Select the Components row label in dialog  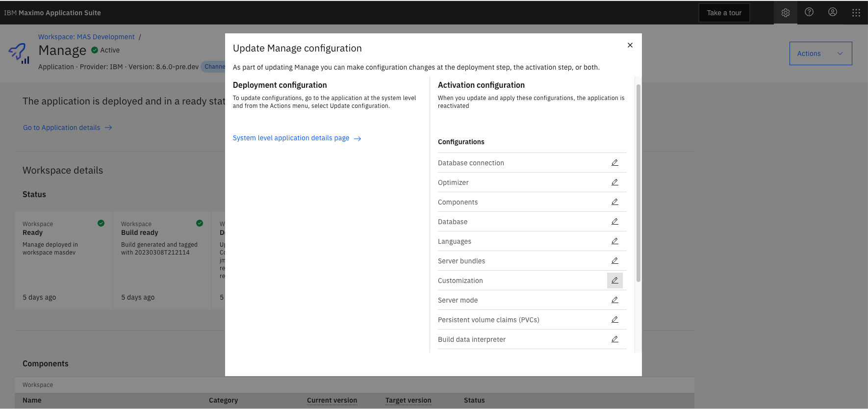point(458,202)
